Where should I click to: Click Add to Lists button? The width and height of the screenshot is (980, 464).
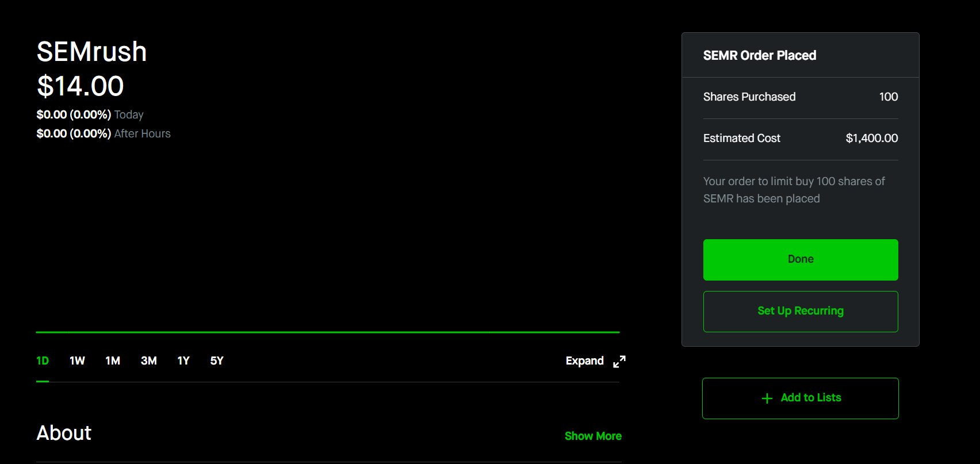click(x=801, y=398)
